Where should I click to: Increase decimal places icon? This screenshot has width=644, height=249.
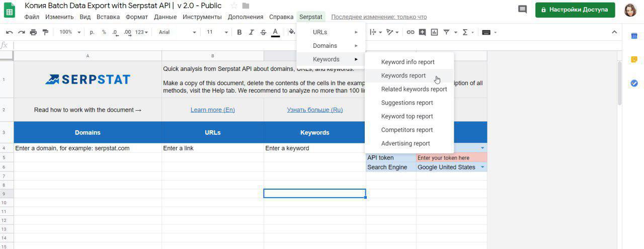(x=127, y=32)
